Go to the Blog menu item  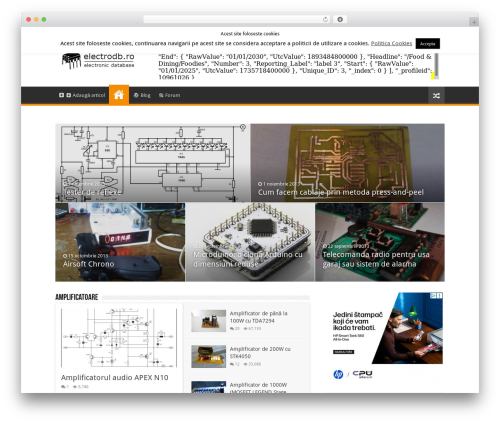[x=142, y=95]
